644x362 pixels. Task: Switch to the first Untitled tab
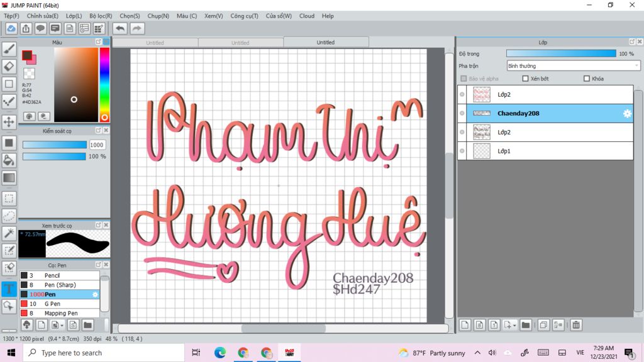click(x=155, y=42)
